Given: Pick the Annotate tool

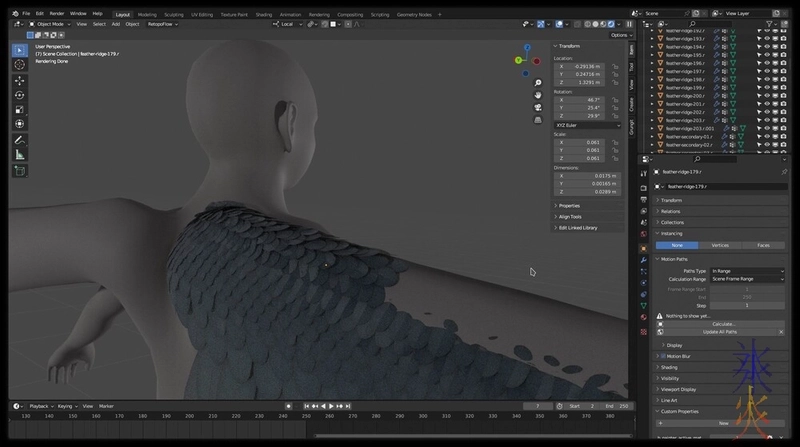Looking at the screenshot, I should pos(19,140).
